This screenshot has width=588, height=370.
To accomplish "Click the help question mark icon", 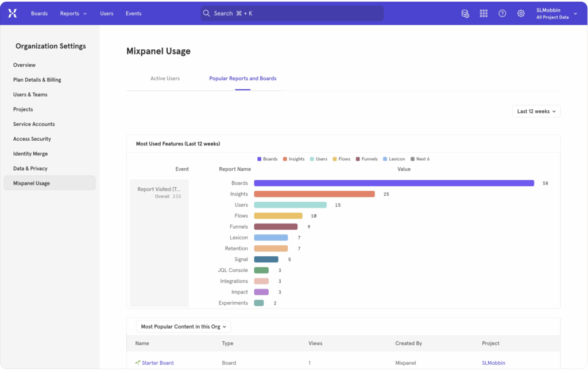I will [x=502, y=13].
